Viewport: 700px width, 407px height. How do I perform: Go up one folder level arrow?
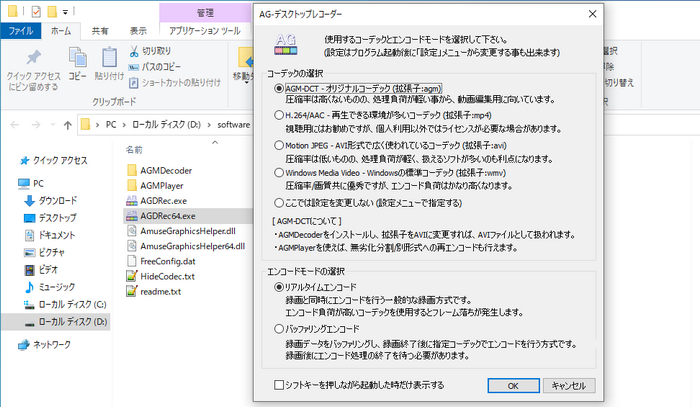click(67, 125)
